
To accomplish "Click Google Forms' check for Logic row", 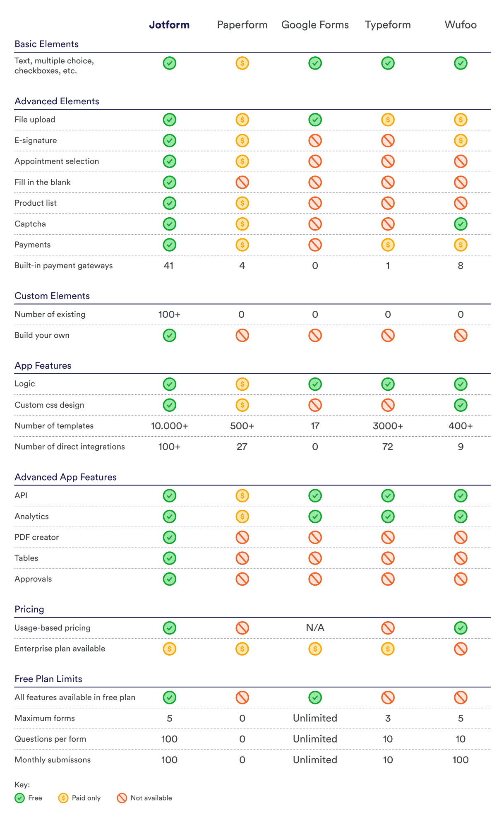I will [315, 384].
